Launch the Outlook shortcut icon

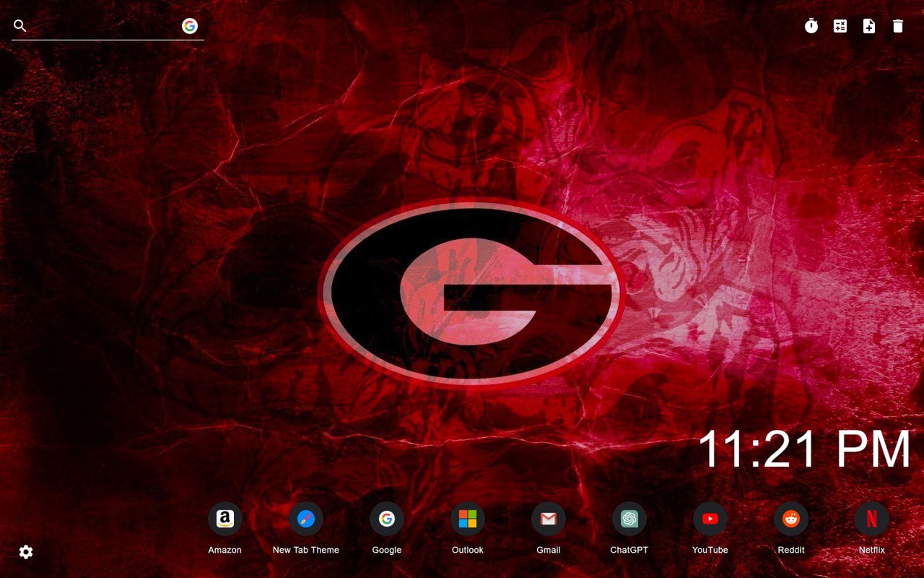point(468,519)
